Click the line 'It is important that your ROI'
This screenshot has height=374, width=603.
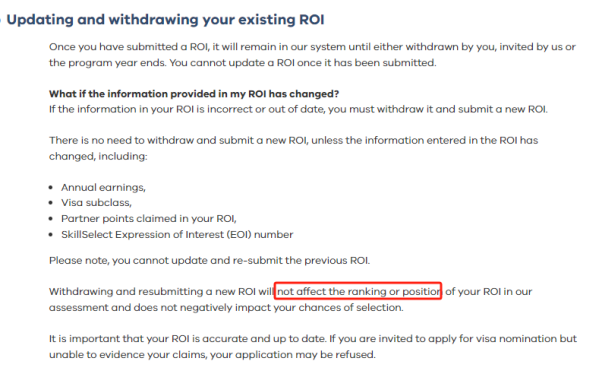pos(313,339)
